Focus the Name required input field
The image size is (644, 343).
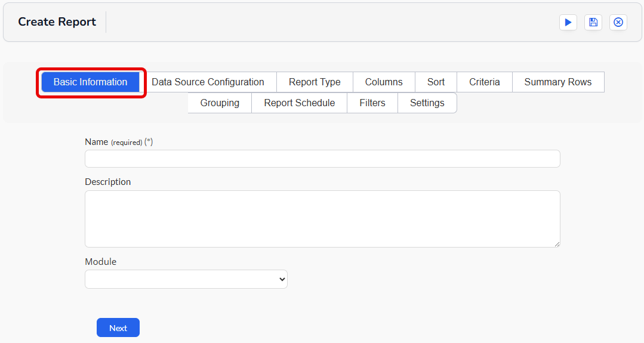pos(322,159)
